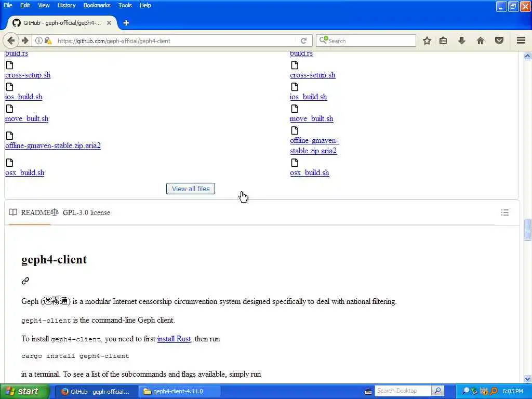
Task: Follow the install Rust link
Action: tap(174, 339)
